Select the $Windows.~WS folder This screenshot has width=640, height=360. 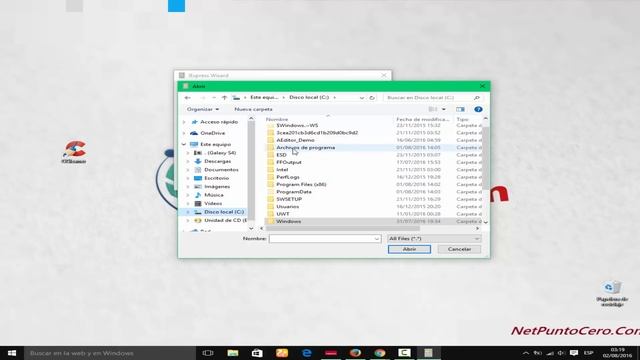tap(297, 125)
